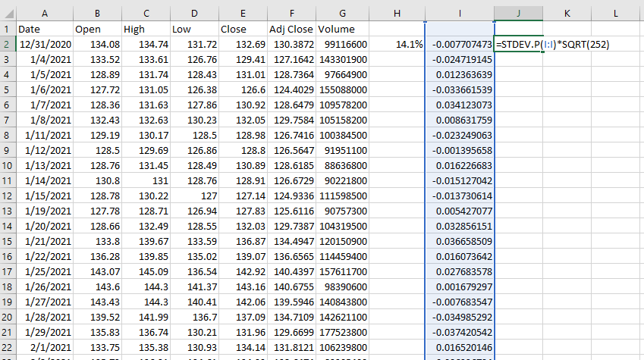
Task: Click the Close value 136.87
Action: click(242, 241)
